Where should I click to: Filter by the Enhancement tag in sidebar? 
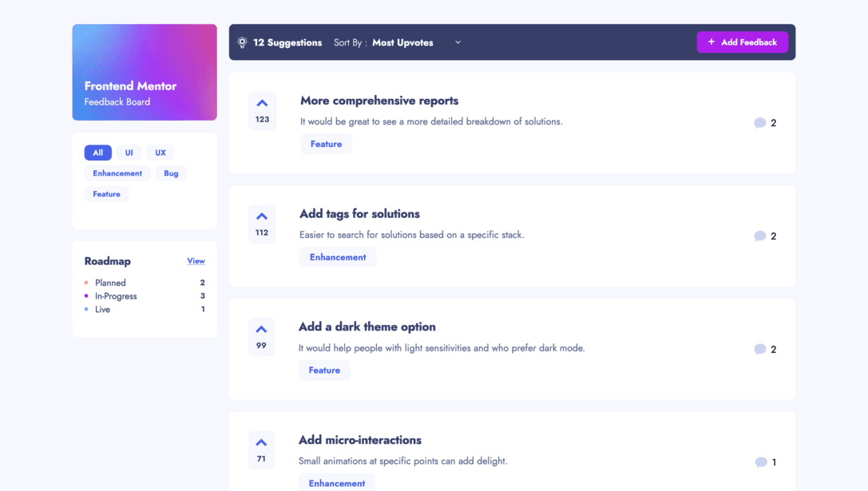coord(117,173)
